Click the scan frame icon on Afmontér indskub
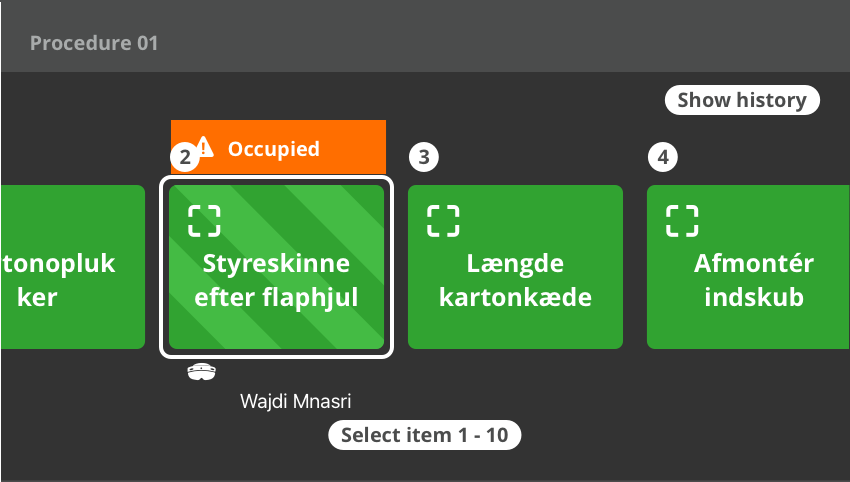This screenshot has height=482, width=850. point(682,221)
